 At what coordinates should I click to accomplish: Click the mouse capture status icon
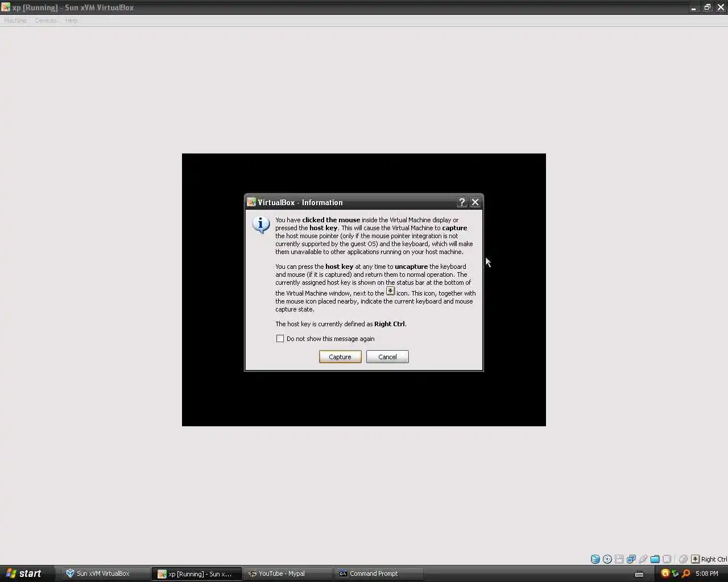tap(684, 559)
